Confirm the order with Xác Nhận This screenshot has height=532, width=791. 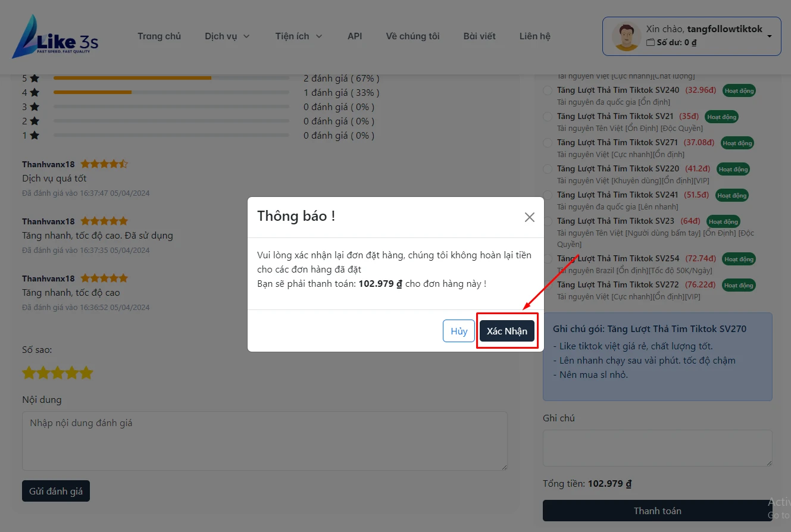507,331
